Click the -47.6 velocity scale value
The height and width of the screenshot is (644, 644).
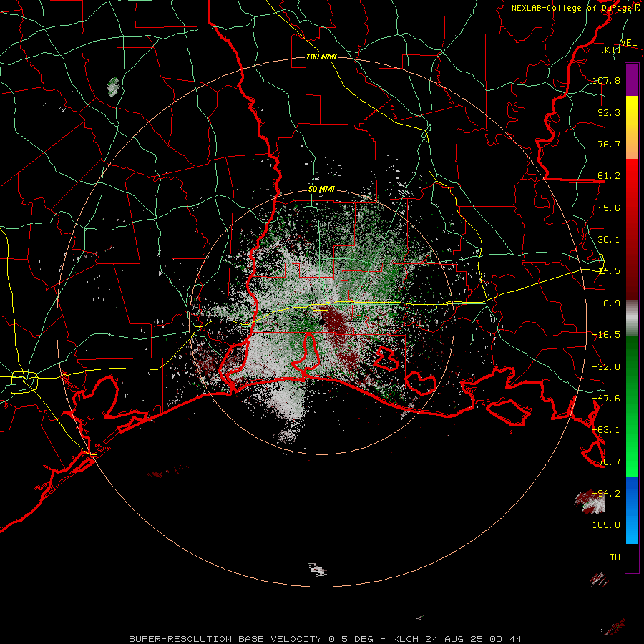coord(606,399)
